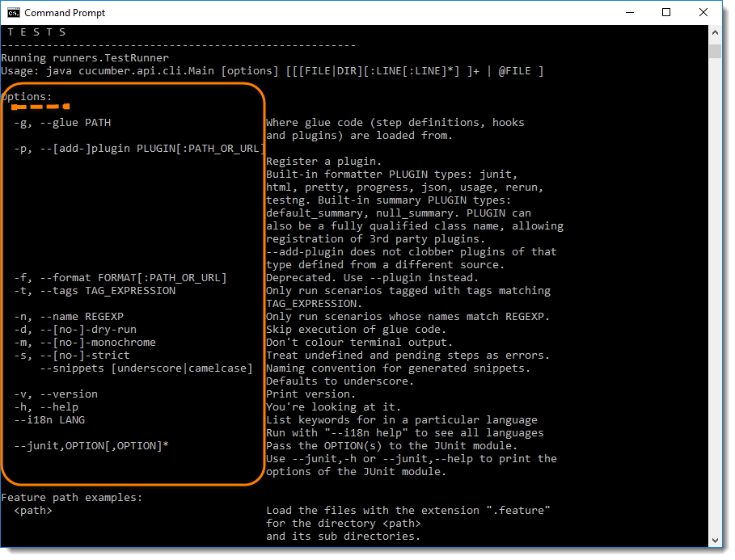Click the Command Prompt title text
Image resolution: width=735 pixels, height=560 pixels.
(x=65, y=13)
